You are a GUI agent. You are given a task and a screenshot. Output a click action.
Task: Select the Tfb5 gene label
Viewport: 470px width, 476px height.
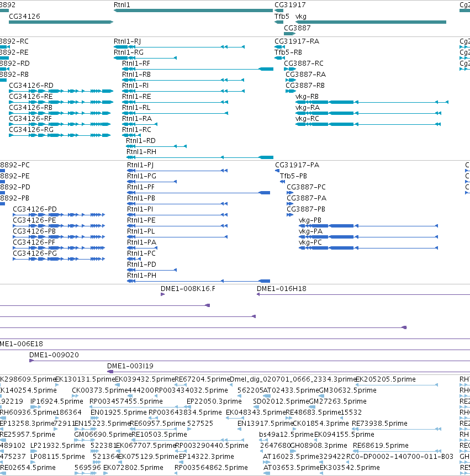coord(282,17)
